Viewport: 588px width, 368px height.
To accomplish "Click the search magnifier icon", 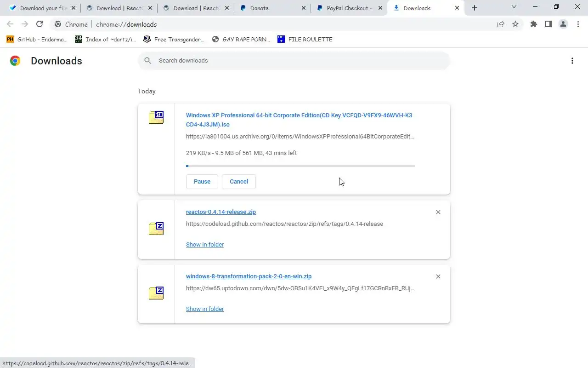I will (147, 61).
